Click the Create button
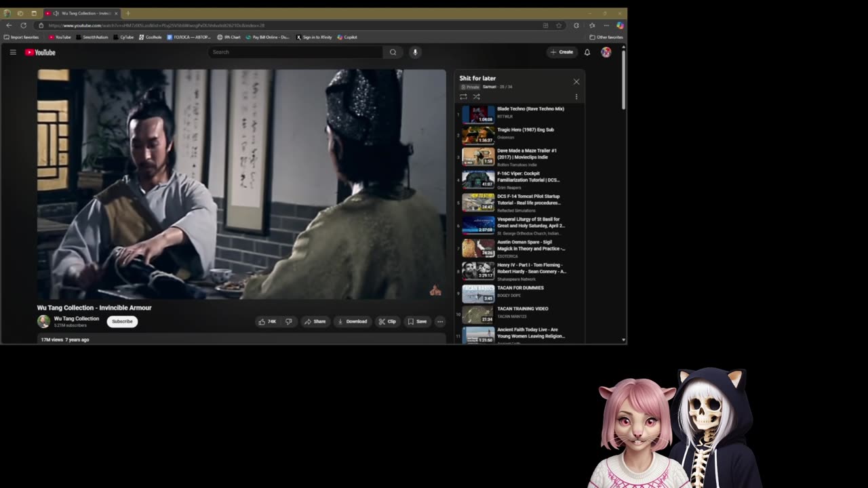 562,52
